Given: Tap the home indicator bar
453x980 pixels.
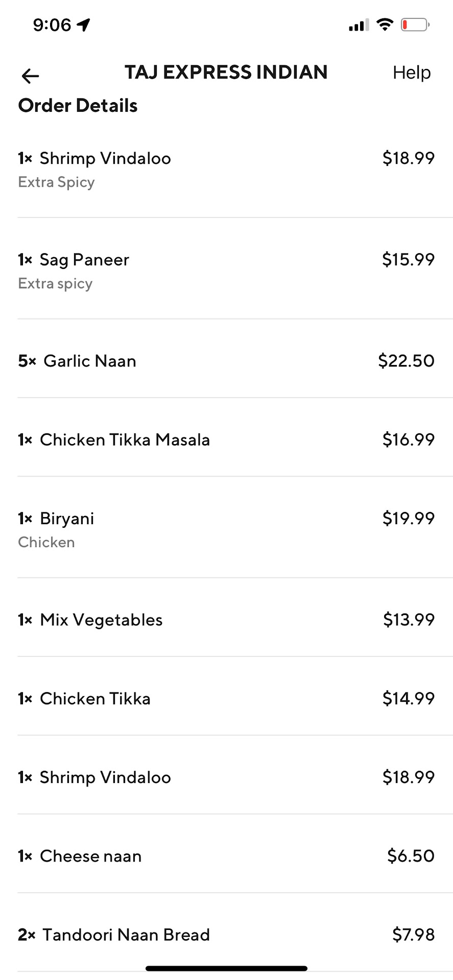Looking at the screenshot, I should tap(226, 968).
